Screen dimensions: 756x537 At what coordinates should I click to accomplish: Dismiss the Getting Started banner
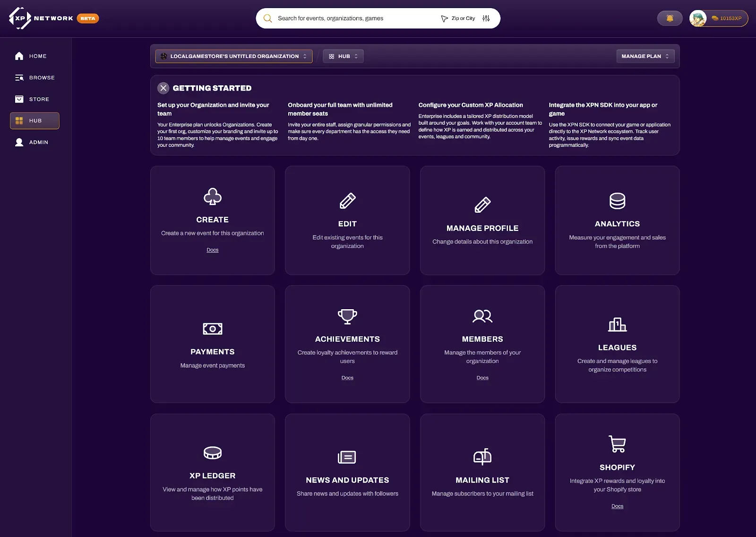[x=163, y=88]
